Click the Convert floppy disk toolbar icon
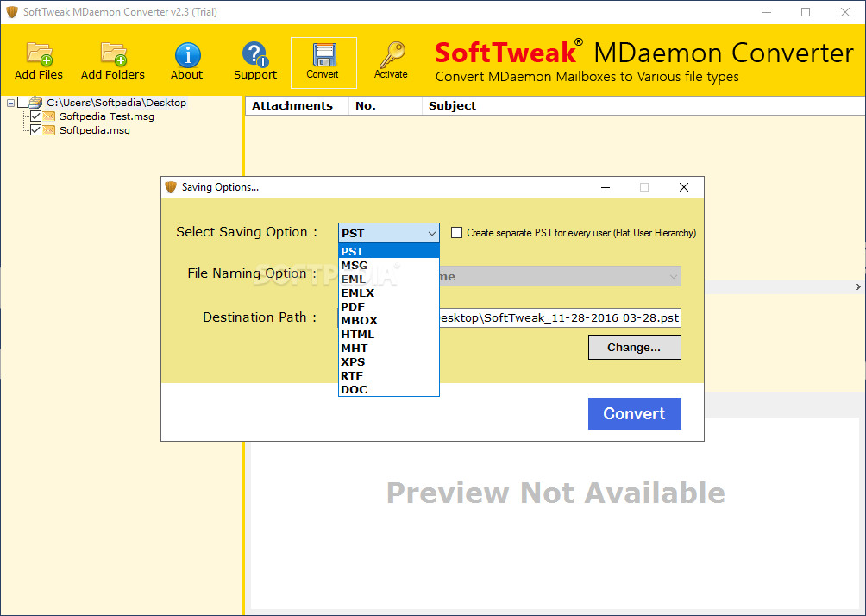The height and width of the screenshot is (616, 866). click(323, 55)
